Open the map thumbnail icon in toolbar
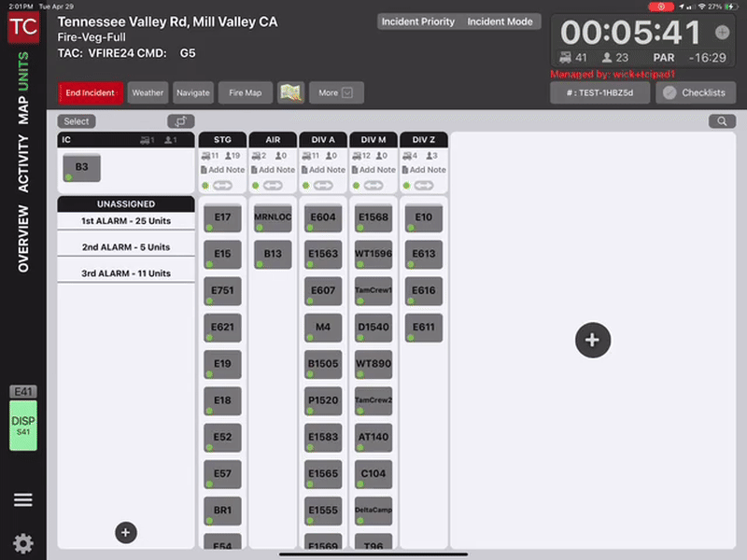Screen dimensions: 747x560 coord(291,92)
